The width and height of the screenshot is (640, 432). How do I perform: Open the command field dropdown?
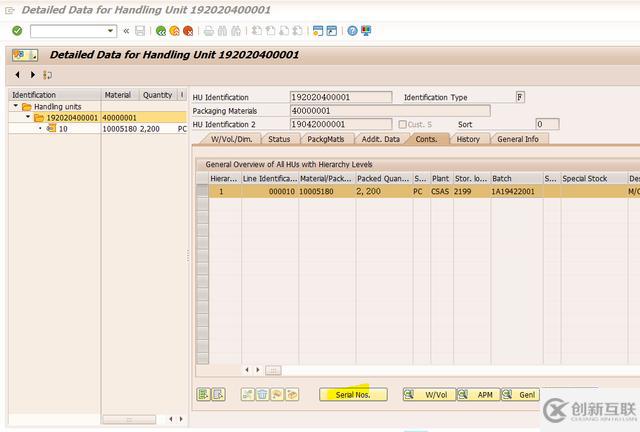110,31
